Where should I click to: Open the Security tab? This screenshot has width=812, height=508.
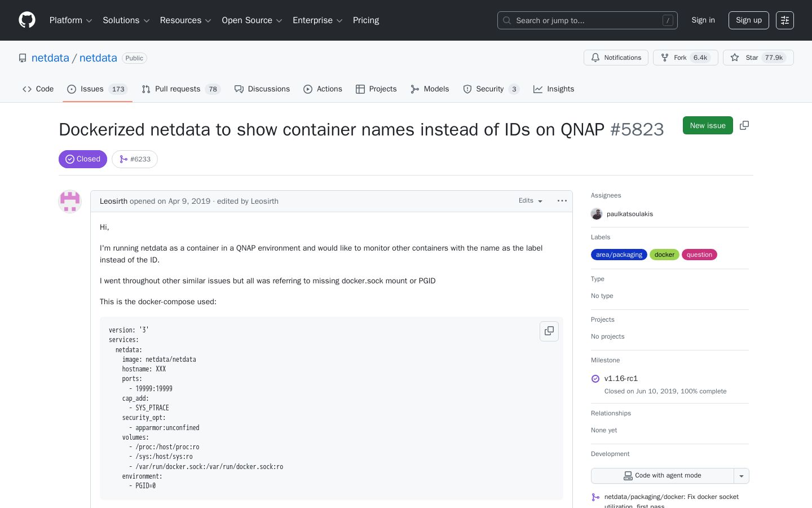pyautogui.click(x=491, y=89)
